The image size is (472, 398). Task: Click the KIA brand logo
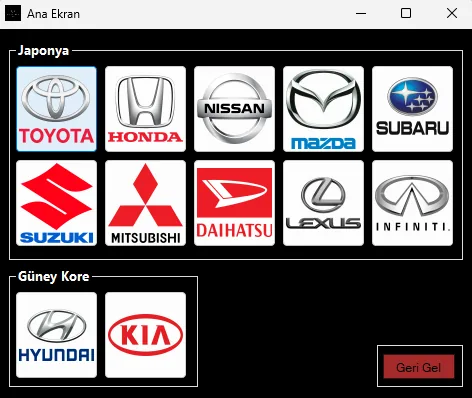pos(145,335)
